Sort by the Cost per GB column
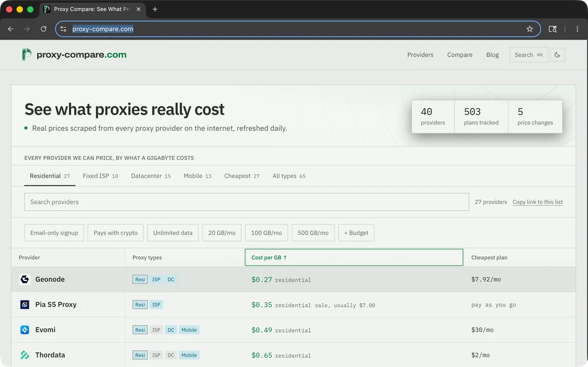Screen dimensions: 588x367 pos(353,258)
